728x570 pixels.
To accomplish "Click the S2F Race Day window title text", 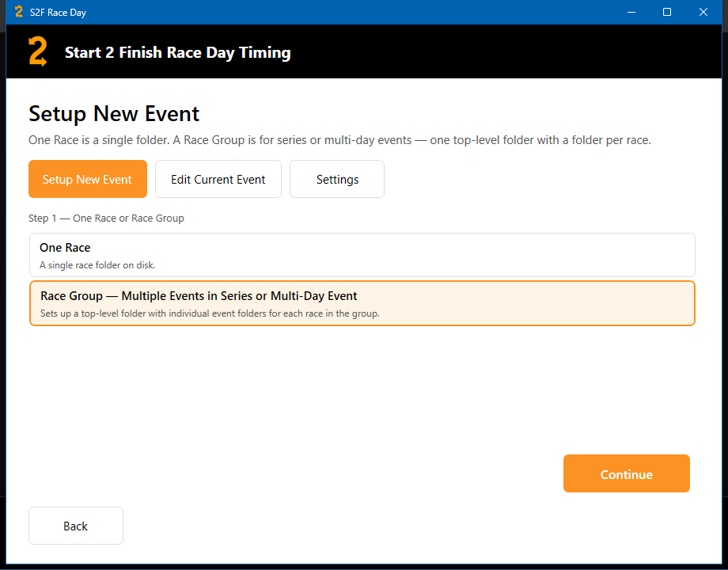I will [x=58, y=13].
